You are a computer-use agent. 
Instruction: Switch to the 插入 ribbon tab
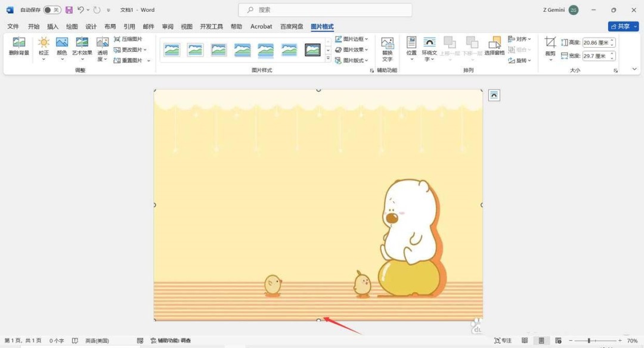click(x=52, y=26)
